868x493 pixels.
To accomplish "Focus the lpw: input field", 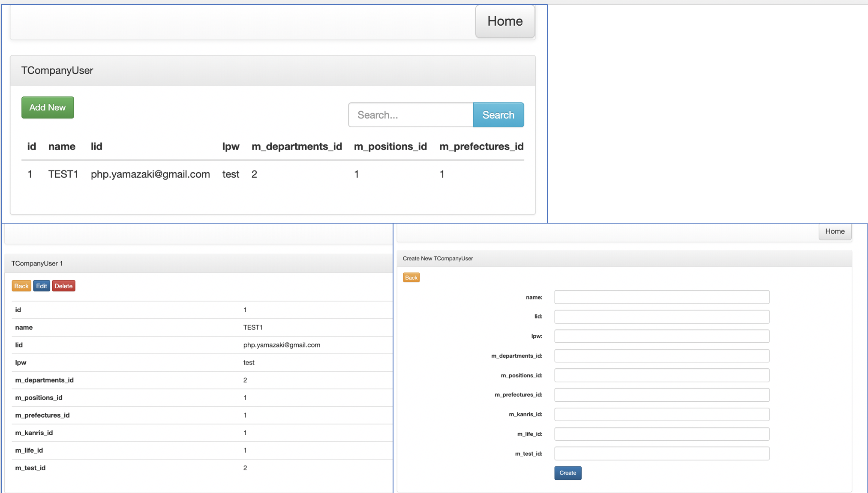I will point(661,336).
